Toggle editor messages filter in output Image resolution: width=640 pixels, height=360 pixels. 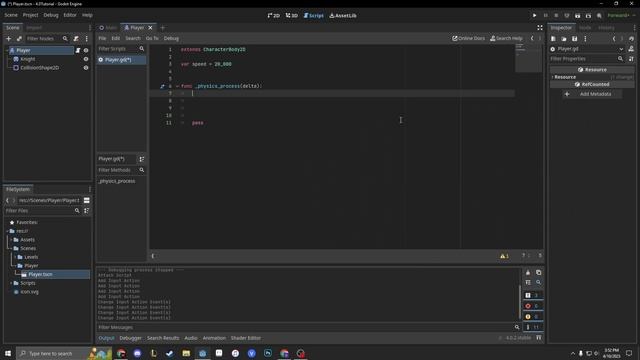click(533, 327)
